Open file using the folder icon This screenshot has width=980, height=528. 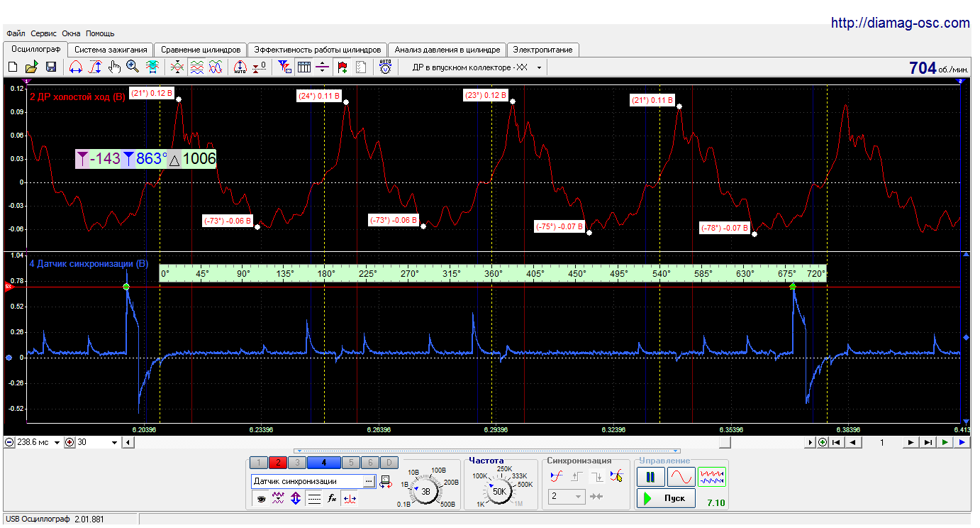(31, 67)
